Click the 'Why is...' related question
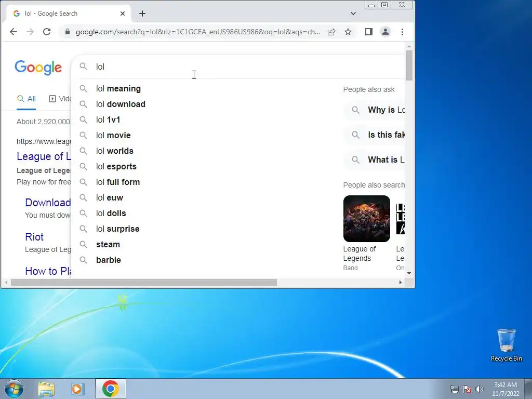This screenshot has height=399, width=532. (x=374, y=110)
